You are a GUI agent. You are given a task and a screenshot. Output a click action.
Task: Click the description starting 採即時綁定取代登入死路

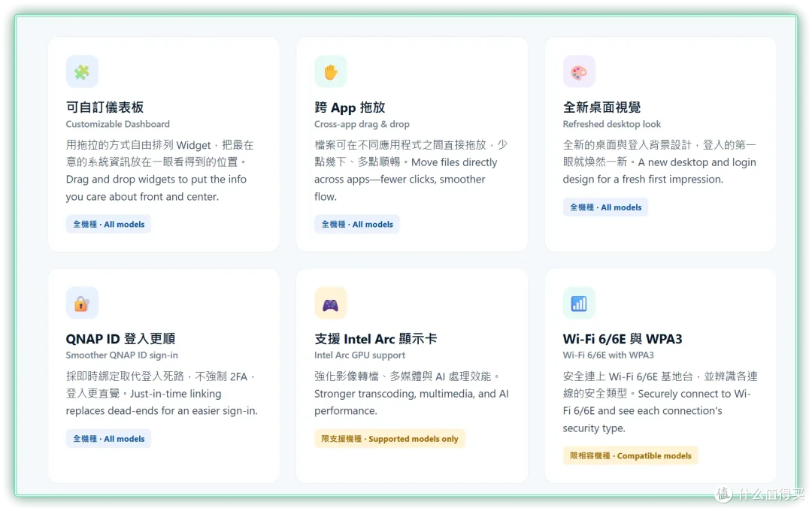pos(162,394)
